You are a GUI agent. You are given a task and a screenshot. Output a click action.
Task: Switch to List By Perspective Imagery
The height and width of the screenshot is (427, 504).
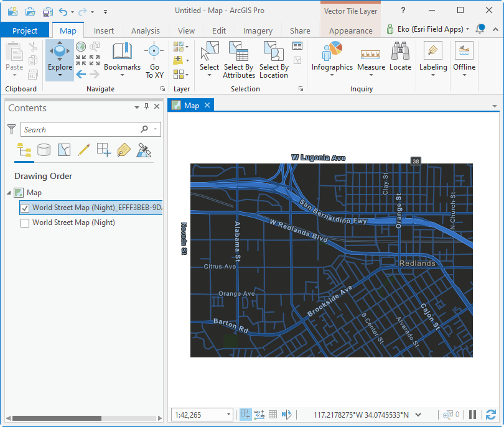pos(144,150)
